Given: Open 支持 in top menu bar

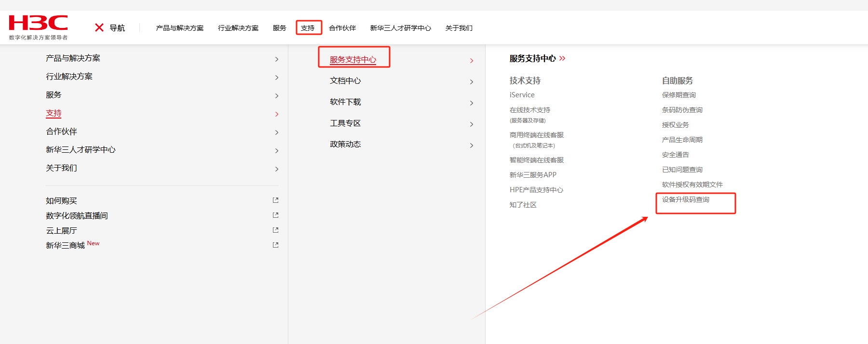Looking at the screenshot, I should point(308,28).
